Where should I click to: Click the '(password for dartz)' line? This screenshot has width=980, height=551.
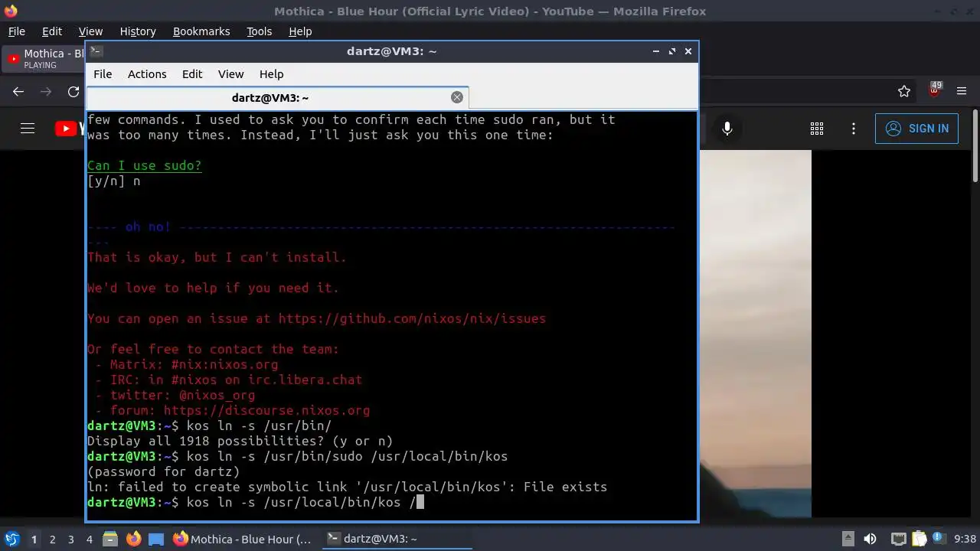pyautogui.click(x=164, y=472)
